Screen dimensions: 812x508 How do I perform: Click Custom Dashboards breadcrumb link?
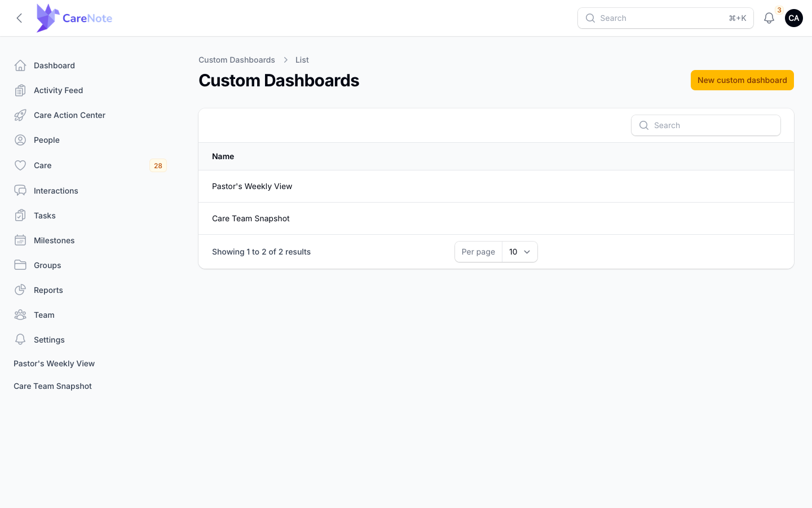[x=237, y=60]
